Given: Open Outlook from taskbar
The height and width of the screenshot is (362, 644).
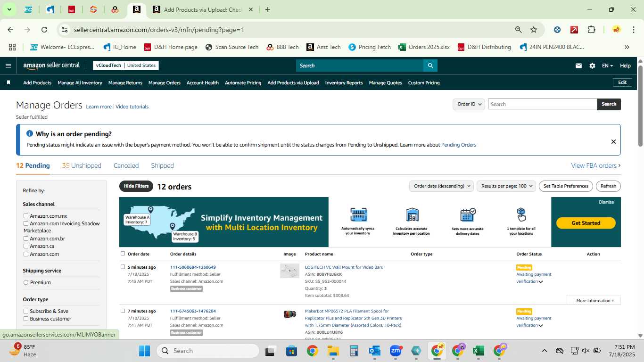Looking at the screenshot, I should click(x=375, y=351).
